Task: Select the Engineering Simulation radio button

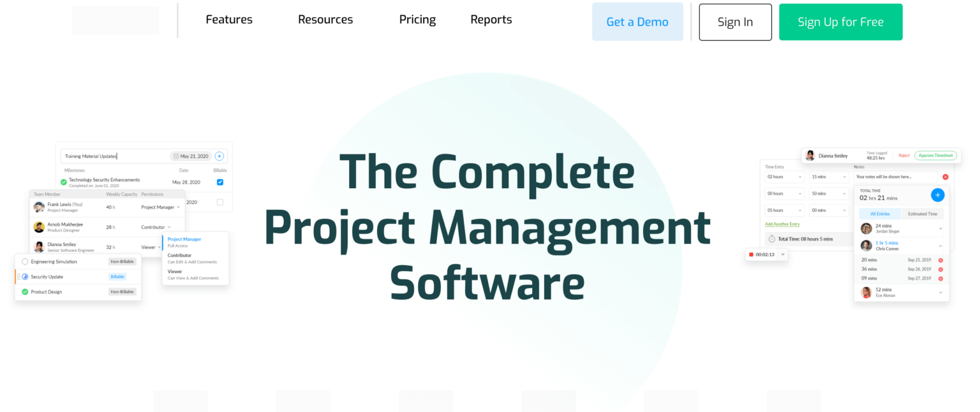Action: pos(26,261)
